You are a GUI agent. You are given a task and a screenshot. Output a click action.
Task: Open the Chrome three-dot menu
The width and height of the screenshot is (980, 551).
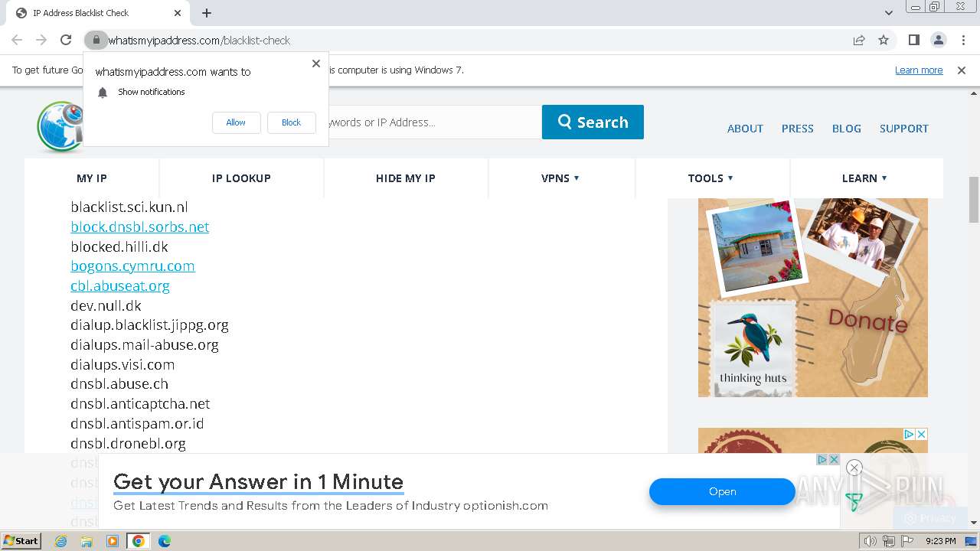[962, 40]
